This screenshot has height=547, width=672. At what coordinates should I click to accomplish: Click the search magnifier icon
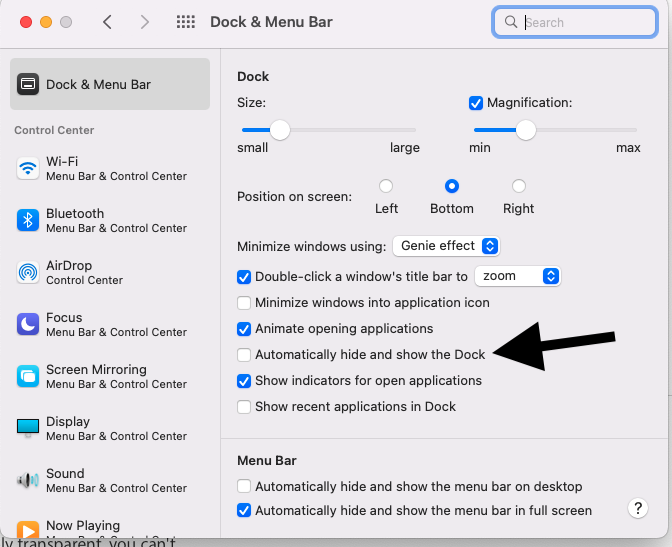click(510, 21)
